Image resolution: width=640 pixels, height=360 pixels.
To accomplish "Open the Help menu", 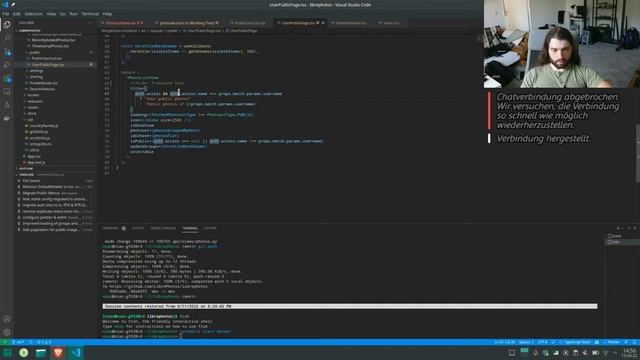I will [107, 14].
